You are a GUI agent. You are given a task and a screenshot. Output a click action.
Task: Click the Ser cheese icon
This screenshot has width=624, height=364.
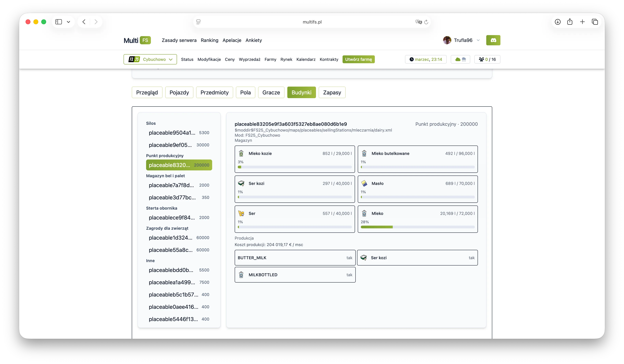point(241,213)
